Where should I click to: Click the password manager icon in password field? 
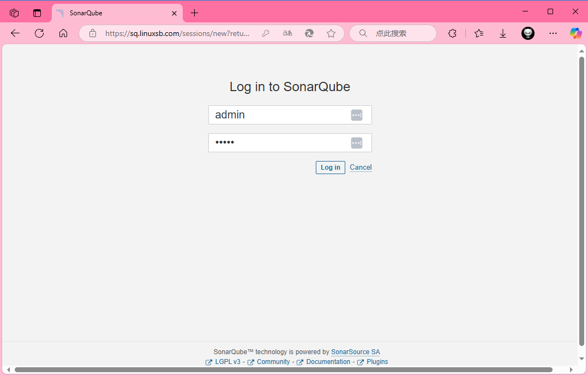click(x=357, y=143)
